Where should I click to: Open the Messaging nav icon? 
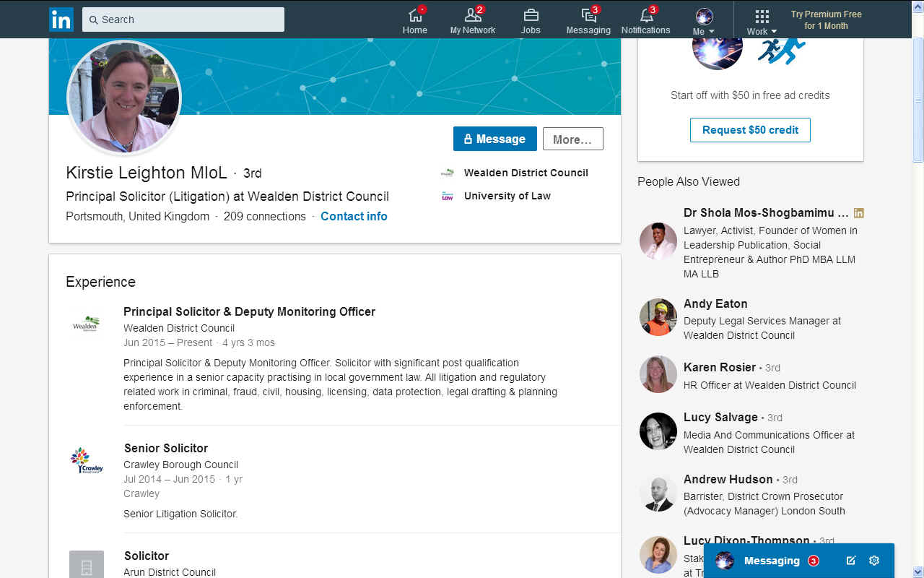(589, 15)
